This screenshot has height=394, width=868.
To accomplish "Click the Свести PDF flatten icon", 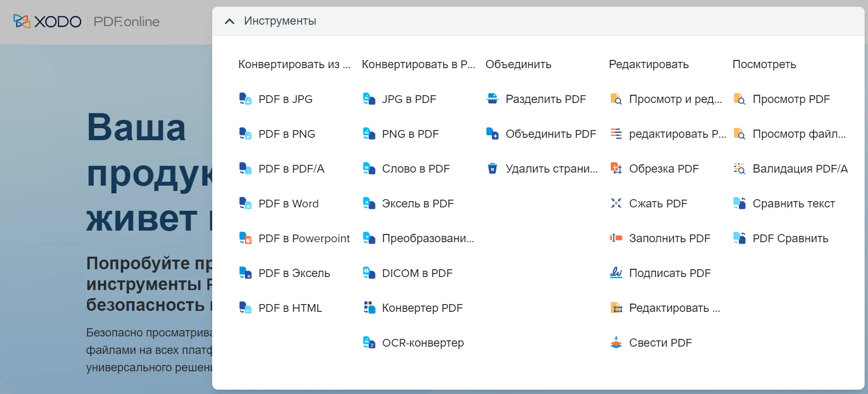I will click(x=616, y=343).
